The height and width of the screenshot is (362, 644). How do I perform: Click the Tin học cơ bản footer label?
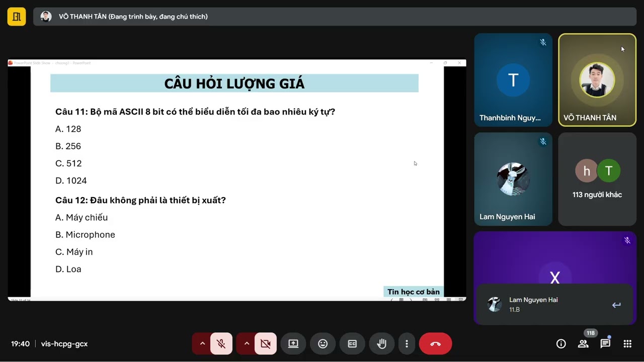point(414,292)
